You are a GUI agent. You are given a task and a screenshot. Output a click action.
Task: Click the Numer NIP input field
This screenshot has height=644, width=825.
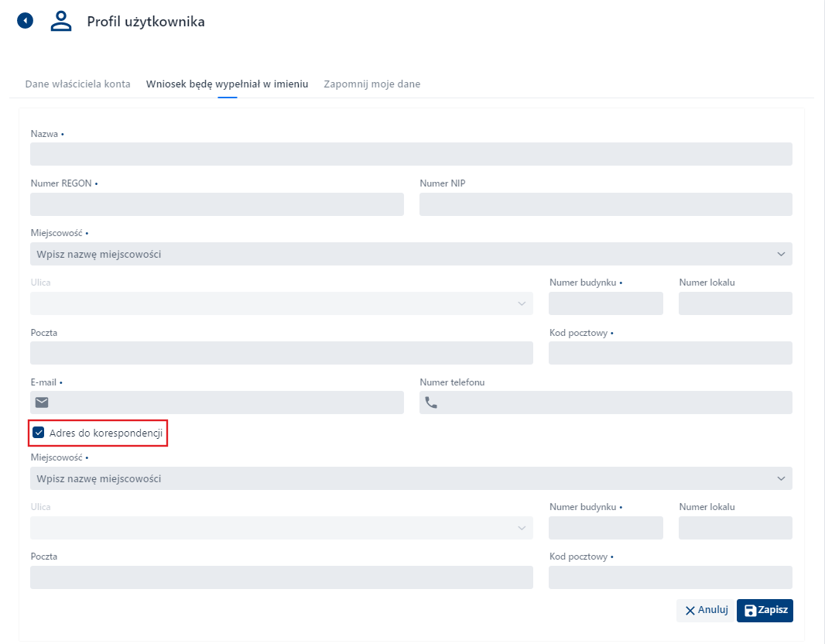[606, 204]
